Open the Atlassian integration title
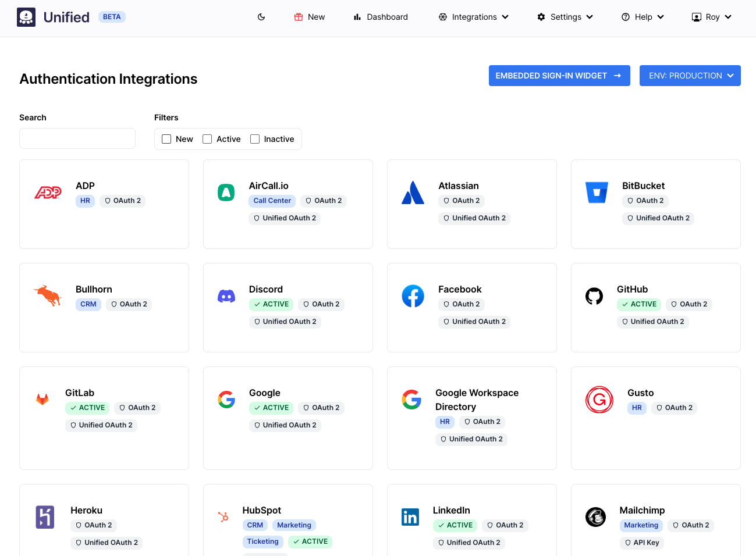The width and height of the screenshot is (756, 556). (458, 186)
